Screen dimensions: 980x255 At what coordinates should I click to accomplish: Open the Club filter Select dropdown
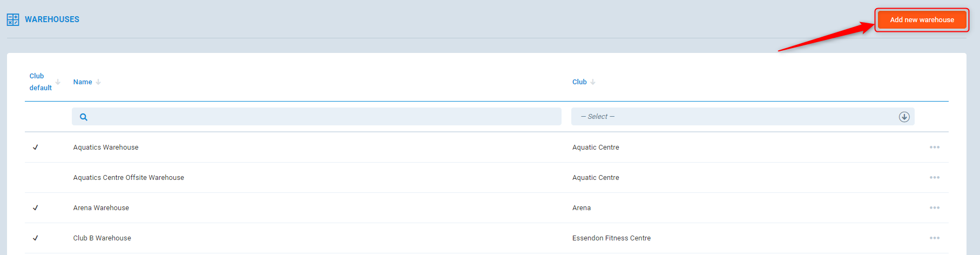[x=734, y=117]
